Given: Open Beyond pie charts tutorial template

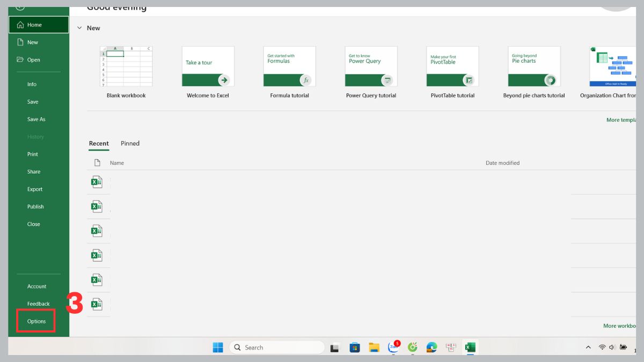Looking at the screenshot, I should coord(534,67).
